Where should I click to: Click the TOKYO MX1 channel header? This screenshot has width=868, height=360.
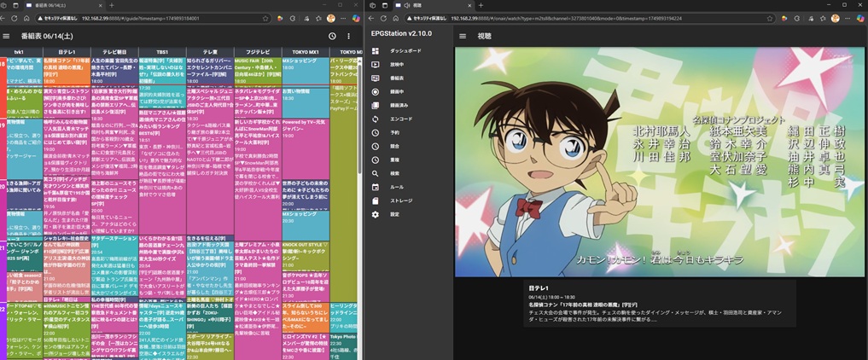(305, 52)
